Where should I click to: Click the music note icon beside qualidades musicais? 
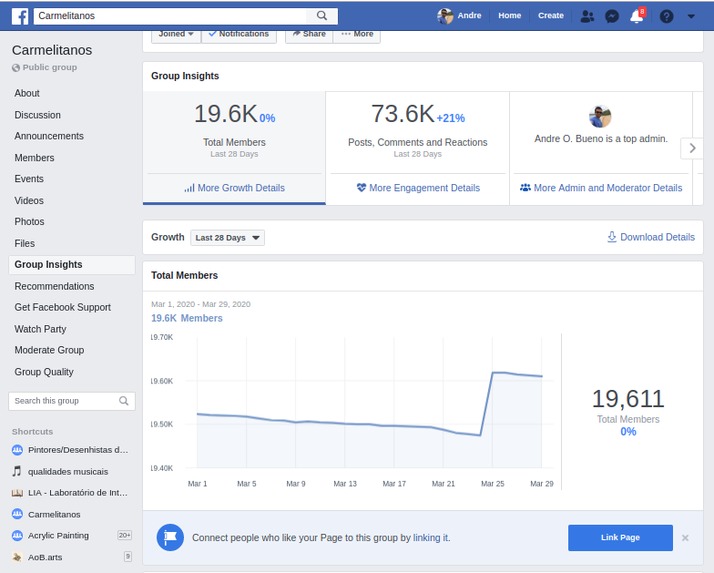[x=17, y=471]
